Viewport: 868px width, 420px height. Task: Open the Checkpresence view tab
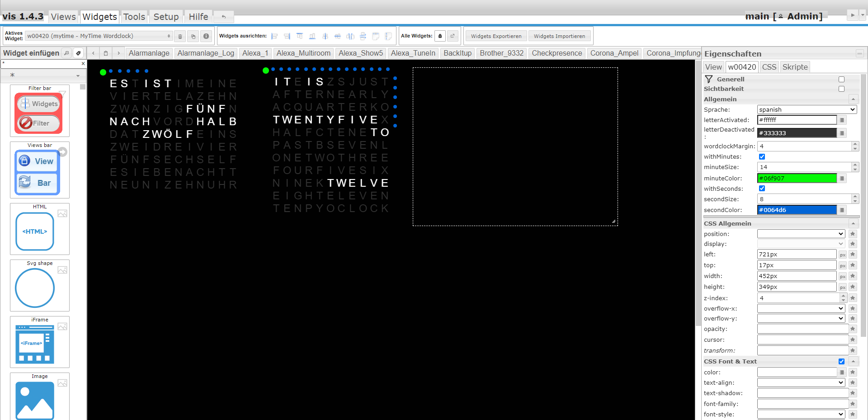[557, 53]
